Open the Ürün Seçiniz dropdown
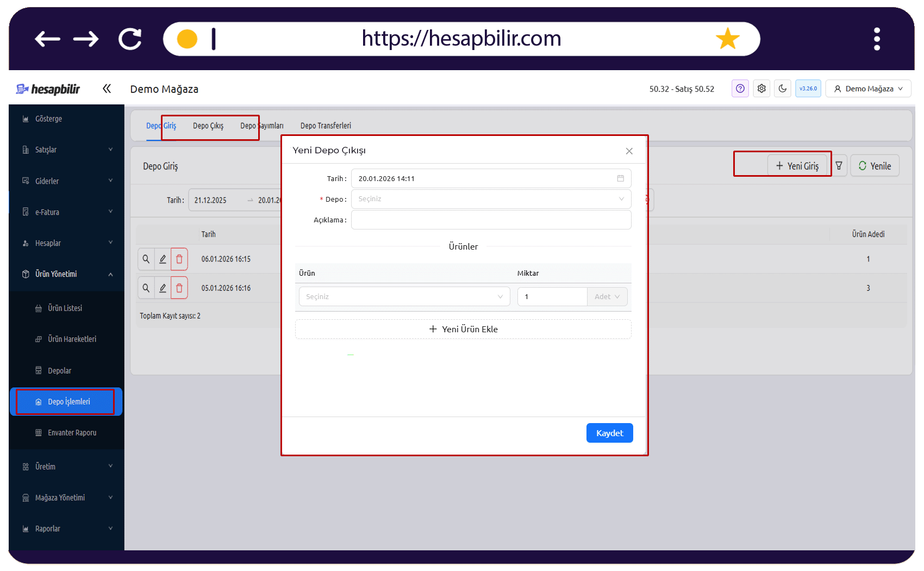The height and width of the screenshot is (571, 924). tap(404, 297)
